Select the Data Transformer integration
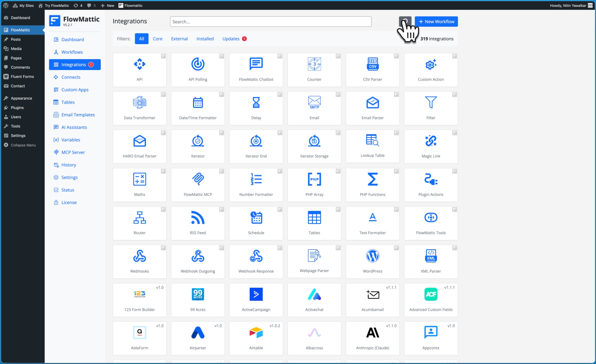Screen dimensions: 596x364 [x=140, y=108]
